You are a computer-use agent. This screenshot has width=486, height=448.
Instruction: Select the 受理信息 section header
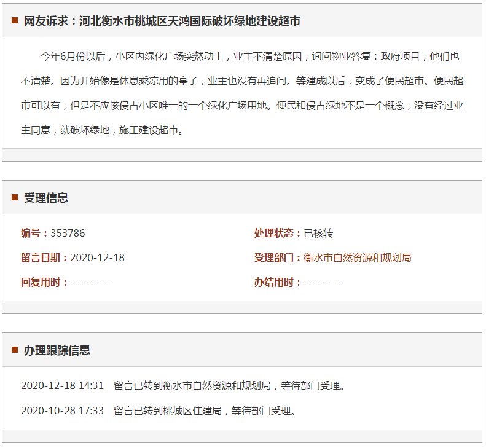(x=46, y=197)
